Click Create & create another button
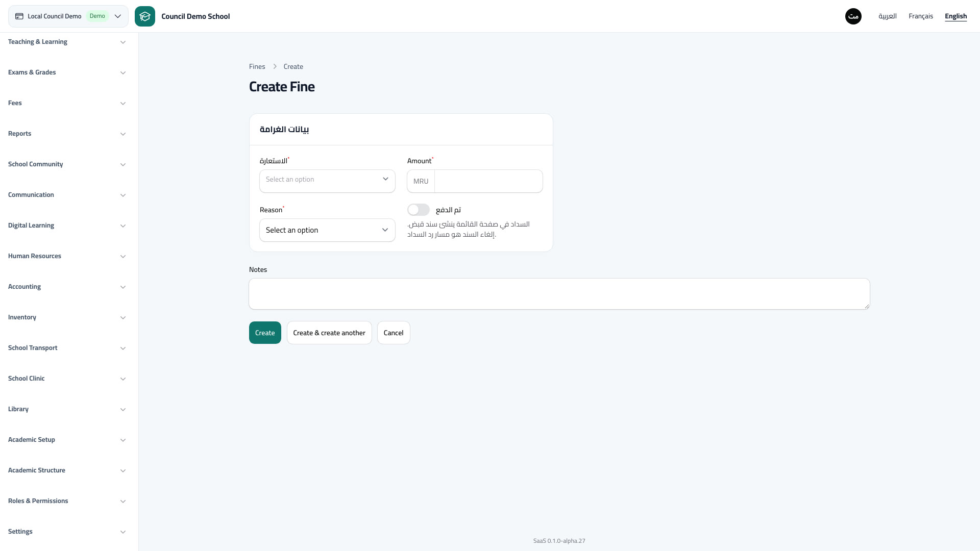980x551 pixels. tap(329, 333)
